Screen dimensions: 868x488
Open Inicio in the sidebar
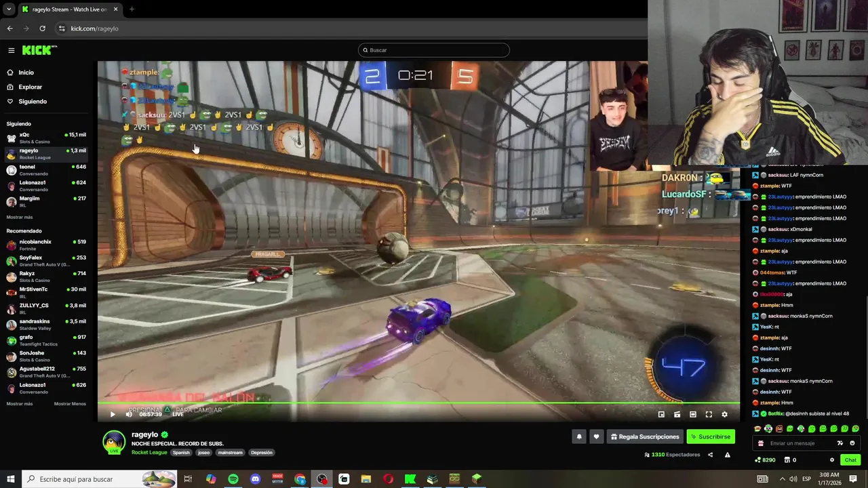coord(26,73)
